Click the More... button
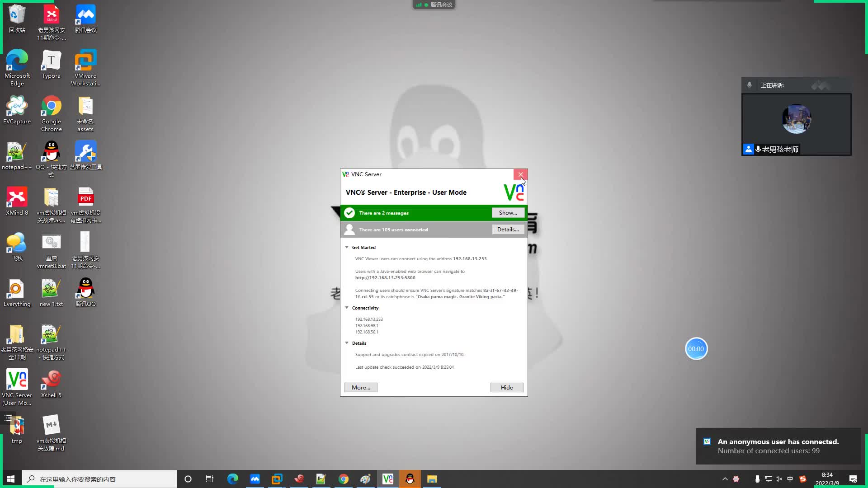 (x=361, y=388)
